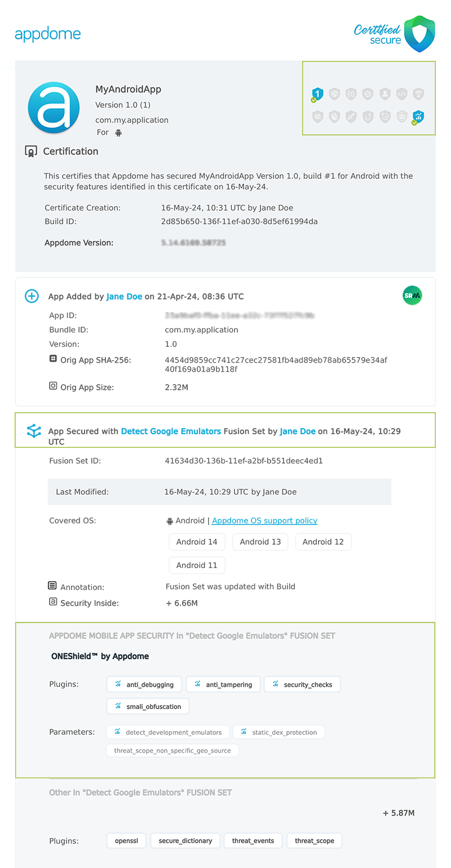
Task: Select the smali_obfuscation plugin chip
Action: click(x=148, y=706)
